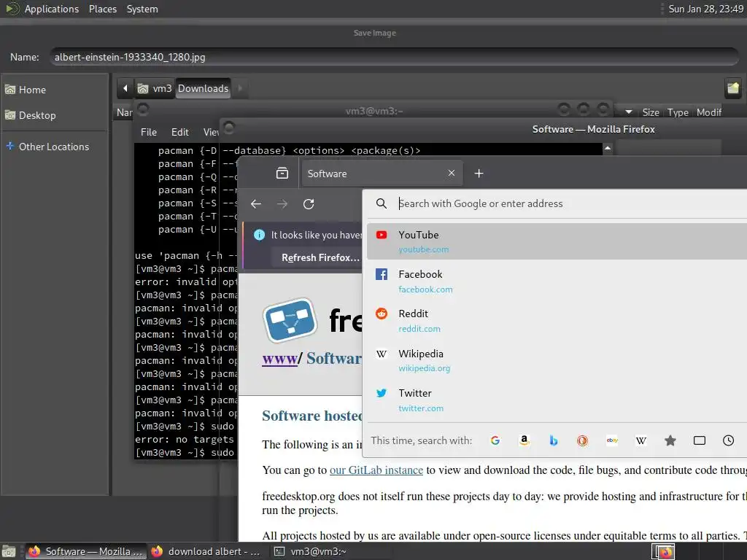The width and height of the screenshot is (747, 560).
Task: Open the System menu
Action: pos(142,9)
